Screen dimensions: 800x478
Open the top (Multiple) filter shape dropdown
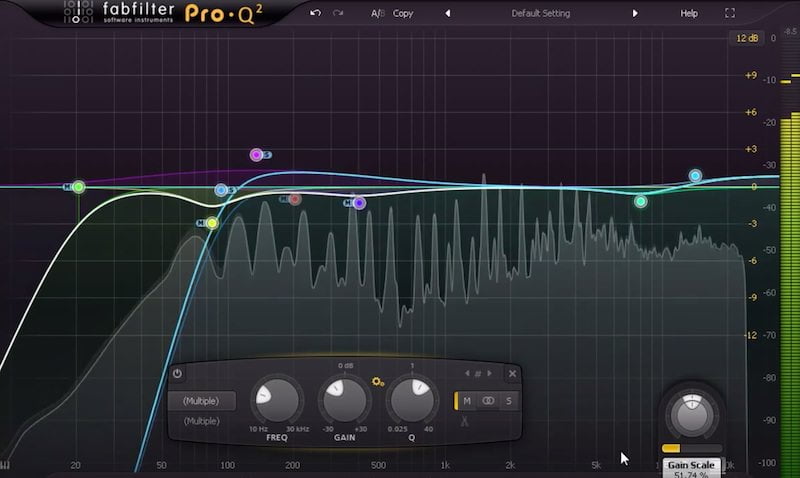pyautogui.click(x=202, y=401)
